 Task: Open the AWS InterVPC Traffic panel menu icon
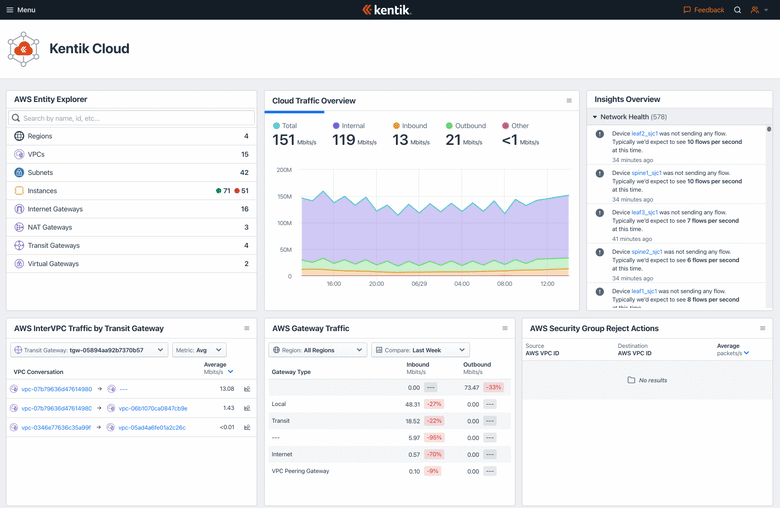(247, 328)
